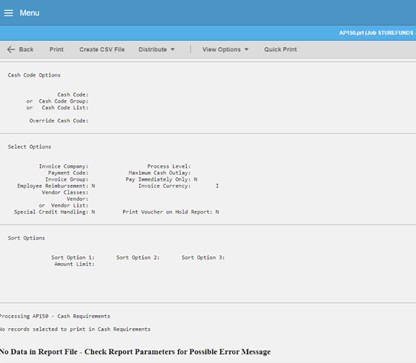Click the bold 'No Data in Report File' message

[x=135, y=352]
